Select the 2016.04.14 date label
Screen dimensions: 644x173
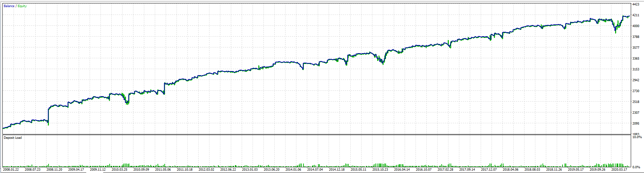tap(402, 170)
